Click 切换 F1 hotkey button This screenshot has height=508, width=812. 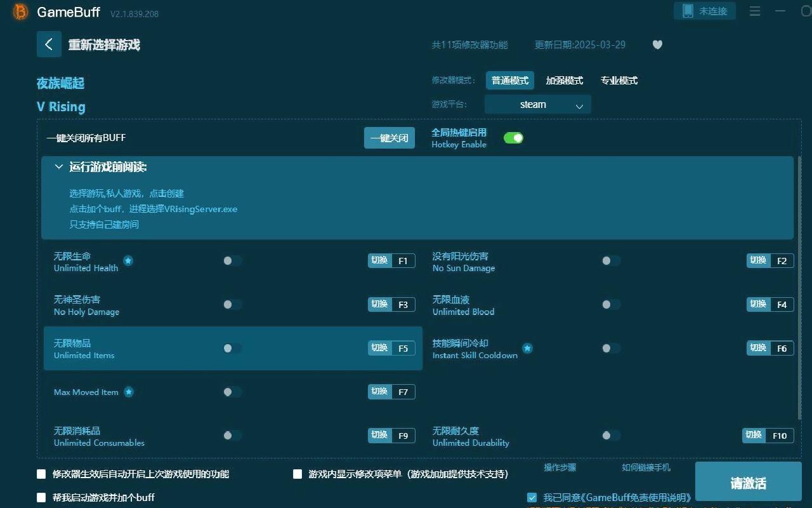point(391,260)
